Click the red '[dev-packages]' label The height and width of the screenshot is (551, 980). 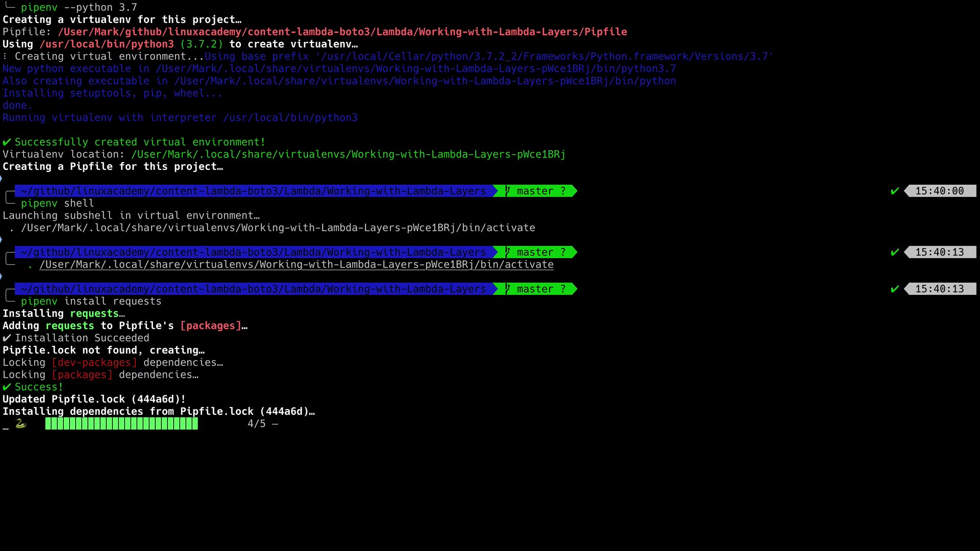[x=94, y=362]
